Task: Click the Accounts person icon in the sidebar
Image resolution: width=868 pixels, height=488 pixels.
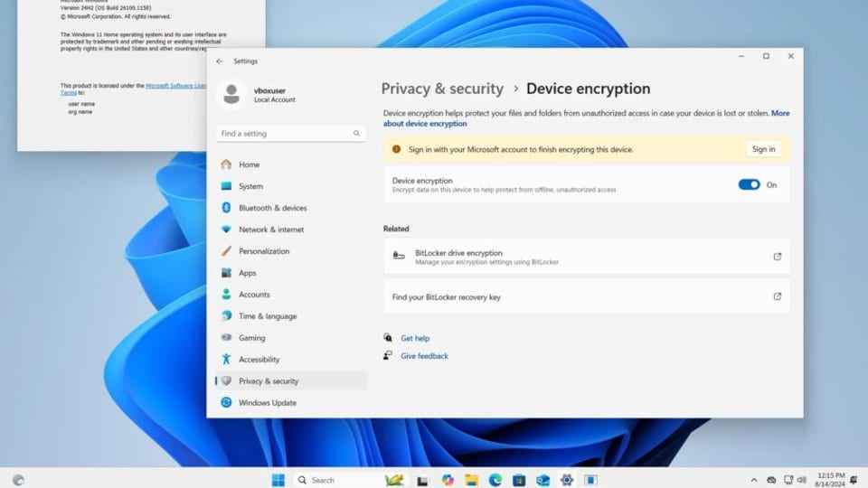Action: 226,295
